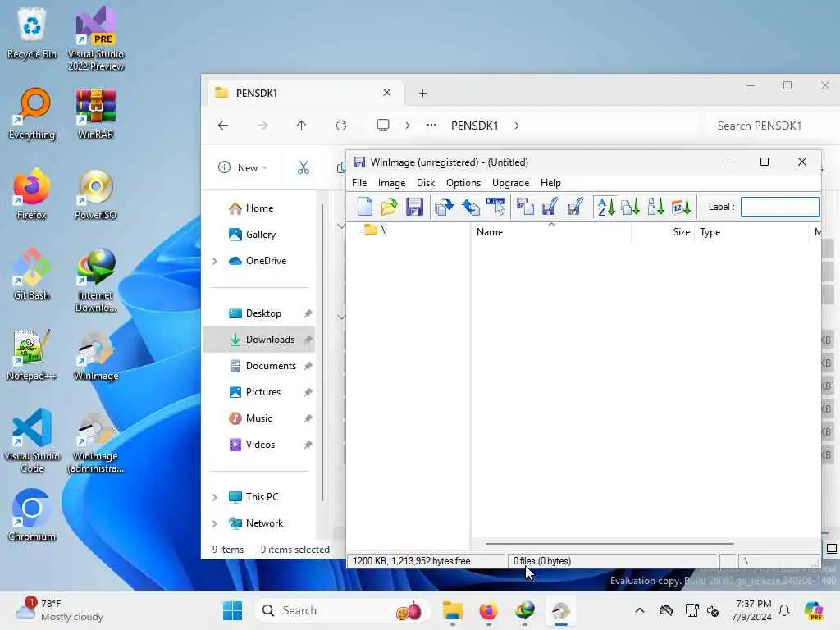This screenshot has width=840, height=630.
Task: Add a new tab in File Explorer
Action: (x=422, y=94)
